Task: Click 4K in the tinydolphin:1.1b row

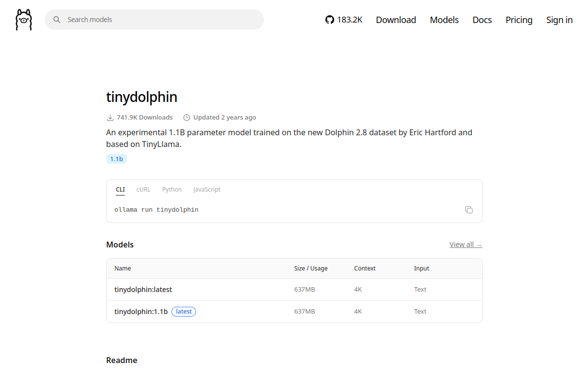Action: click(358, 312)
